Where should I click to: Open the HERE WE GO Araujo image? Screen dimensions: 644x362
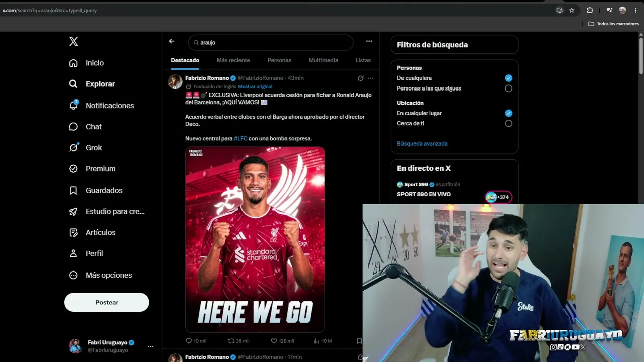[255, 239]
